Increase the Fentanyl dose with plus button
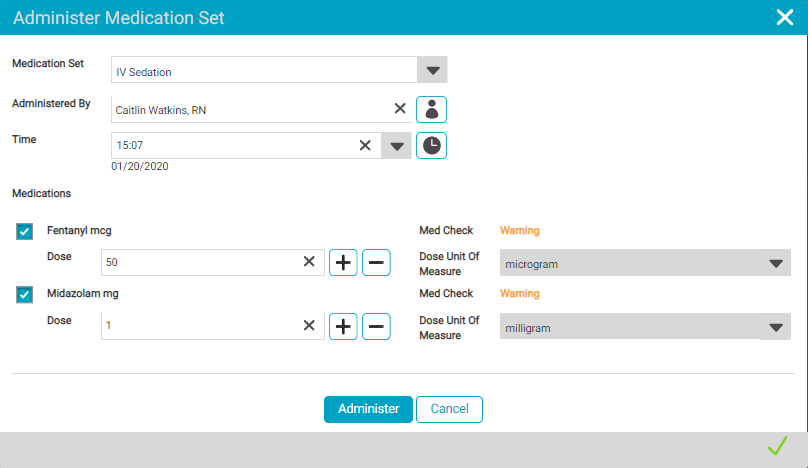808x468 pixels. (343, 263)
